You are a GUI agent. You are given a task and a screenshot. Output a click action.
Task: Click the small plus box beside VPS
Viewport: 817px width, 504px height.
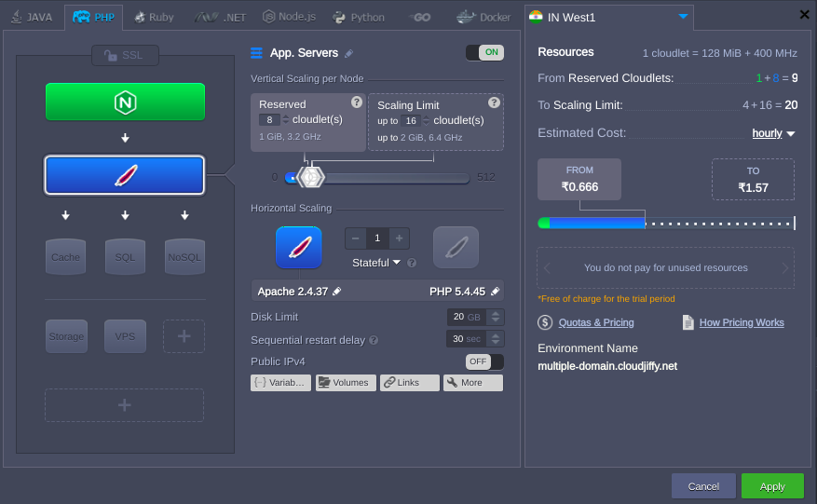184,336
